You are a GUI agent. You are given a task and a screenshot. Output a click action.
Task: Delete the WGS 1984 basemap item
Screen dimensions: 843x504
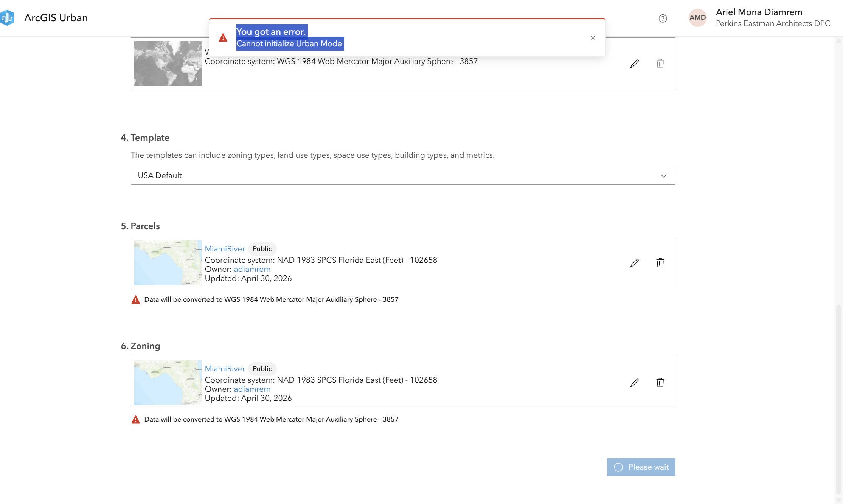[660, 64]
